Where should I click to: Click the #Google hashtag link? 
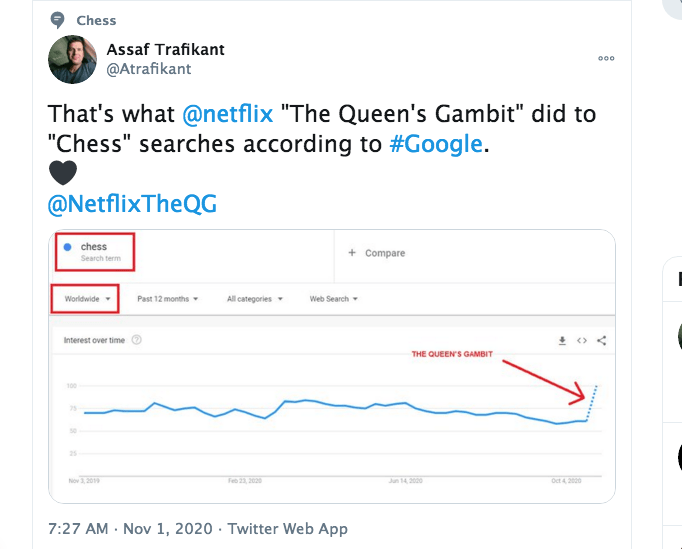tap(436, 144)
